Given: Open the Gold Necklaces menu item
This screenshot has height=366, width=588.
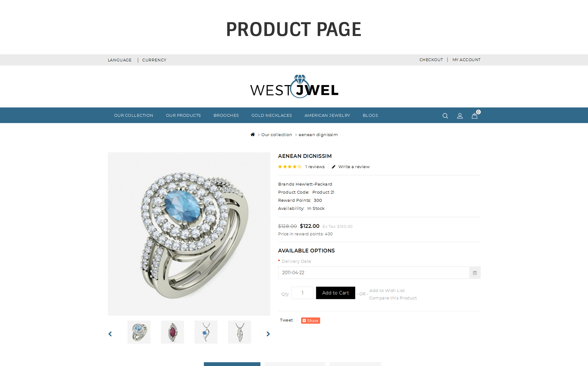Looking at the screenshot, I should coord(271,115).
